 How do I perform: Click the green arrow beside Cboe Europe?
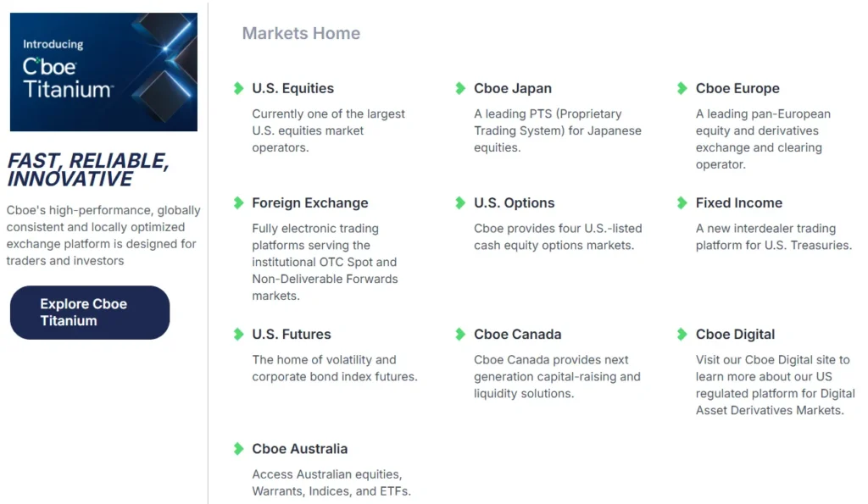(x=681, y=87)
